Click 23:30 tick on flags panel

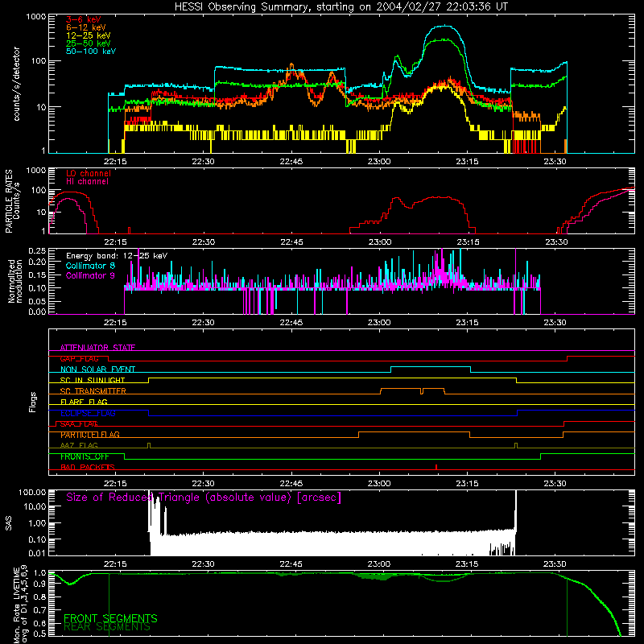click(x=555, y=484)
